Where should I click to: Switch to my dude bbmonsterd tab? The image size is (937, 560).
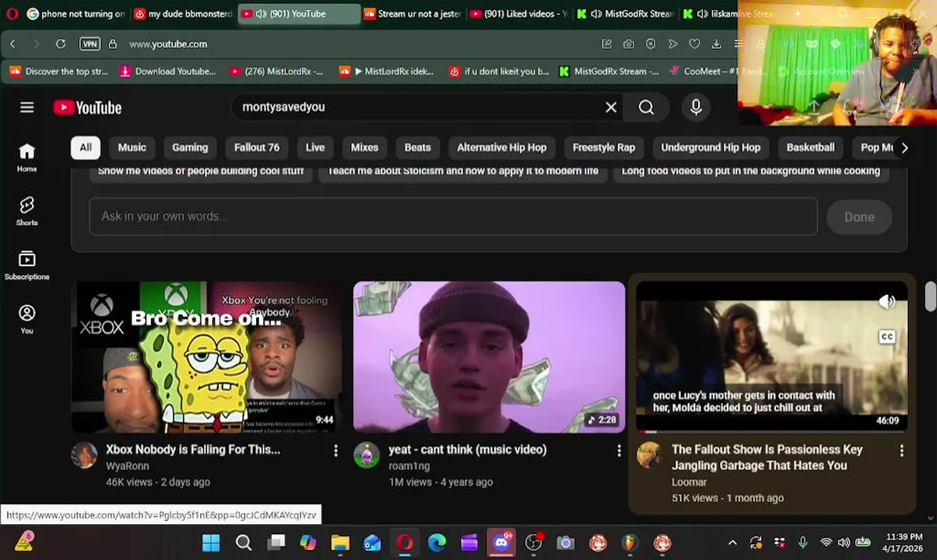coord(183,14)
